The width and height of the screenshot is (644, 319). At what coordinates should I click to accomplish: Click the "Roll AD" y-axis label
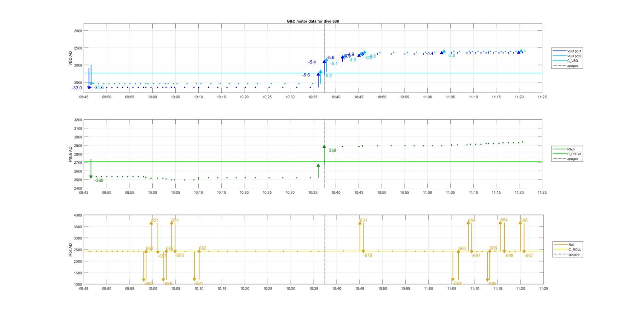71,249
